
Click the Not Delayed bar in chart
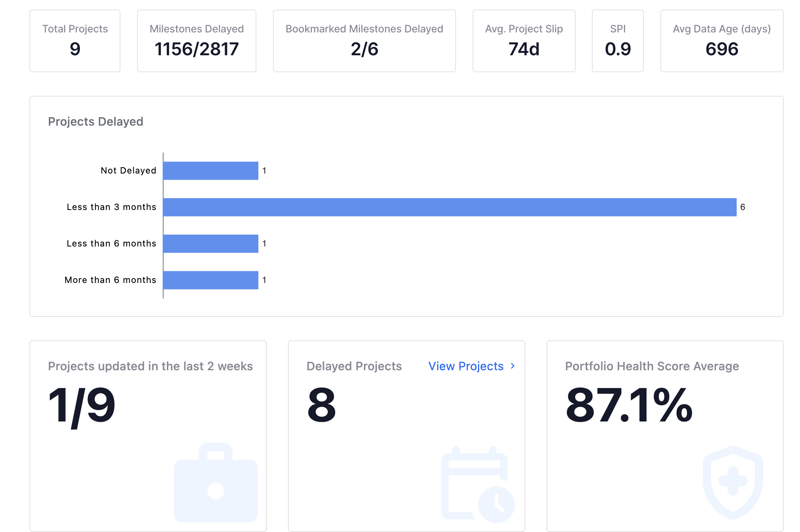tap(210, 171)
